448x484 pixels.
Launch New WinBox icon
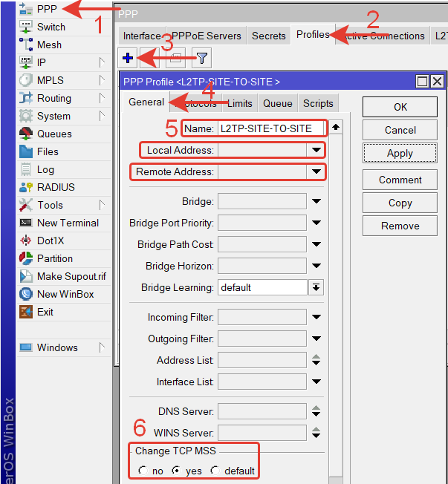[26, 294]
